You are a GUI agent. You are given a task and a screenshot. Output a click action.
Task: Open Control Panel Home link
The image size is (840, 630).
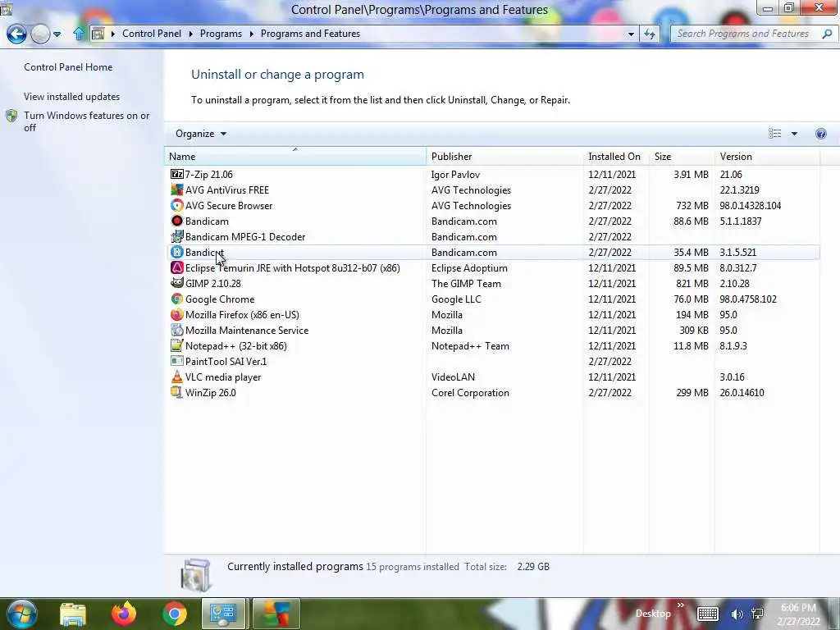point(68,67)
